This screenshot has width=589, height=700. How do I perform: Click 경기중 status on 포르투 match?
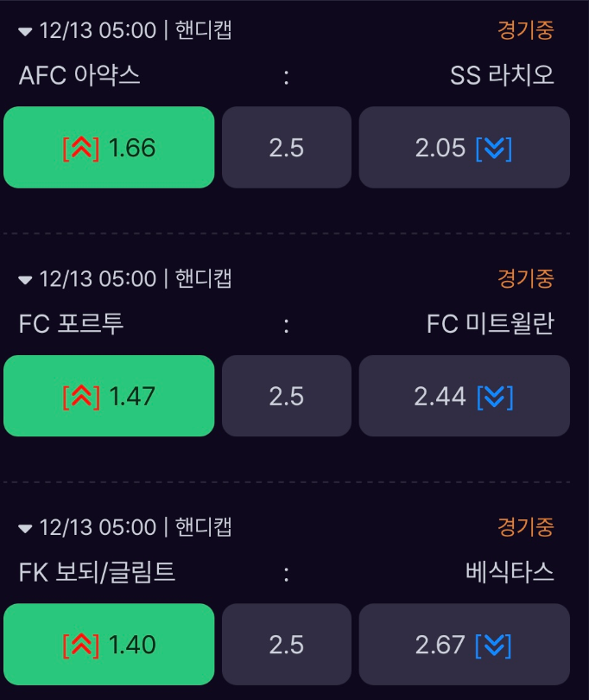pyautogui.click(x=526, y=278)
